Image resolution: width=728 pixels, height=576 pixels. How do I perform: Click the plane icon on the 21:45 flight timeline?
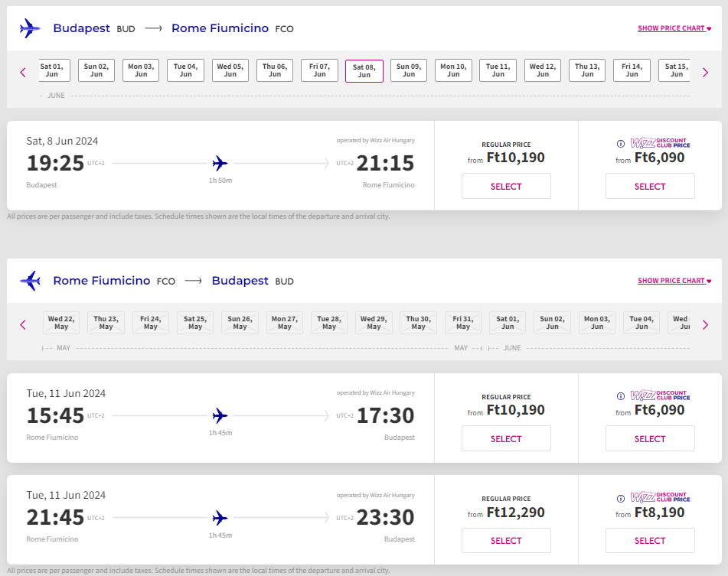point(220,518)
